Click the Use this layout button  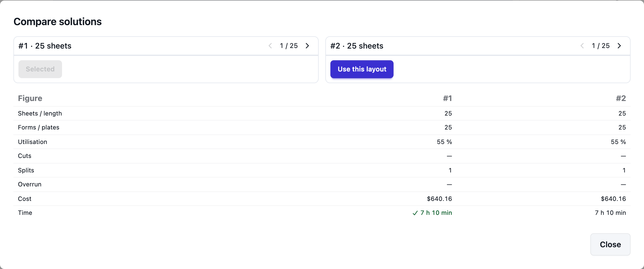coord(362,69)
